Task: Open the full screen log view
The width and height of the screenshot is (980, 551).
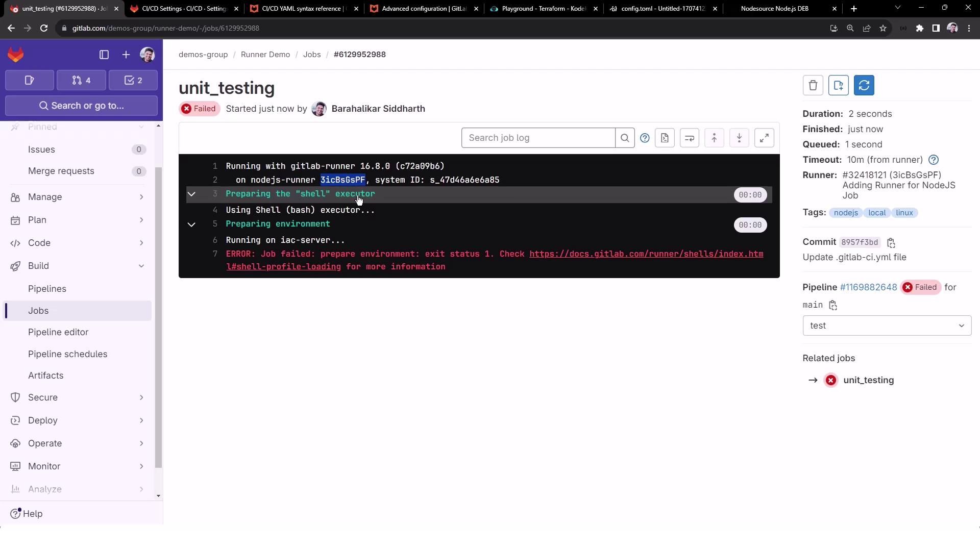Action: pyautogui.click(x=764, y=138)
